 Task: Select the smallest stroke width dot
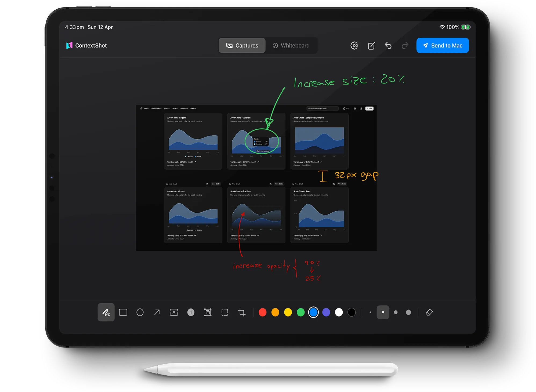coord(370,312)
